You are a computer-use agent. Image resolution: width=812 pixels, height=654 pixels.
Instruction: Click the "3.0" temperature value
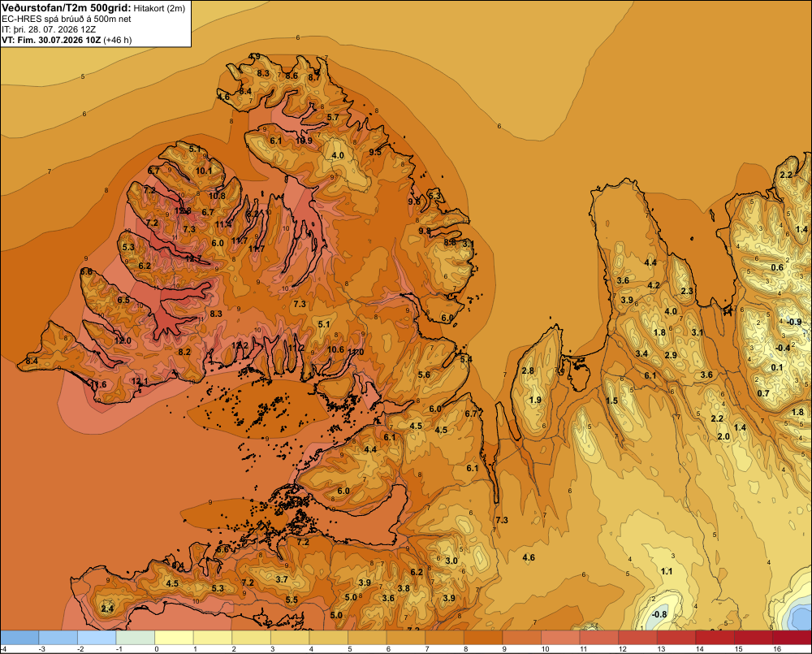coord(451,561)
